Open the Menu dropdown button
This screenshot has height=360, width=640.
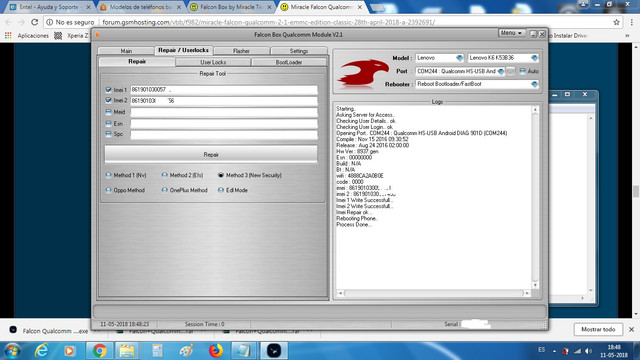[511, 33]
